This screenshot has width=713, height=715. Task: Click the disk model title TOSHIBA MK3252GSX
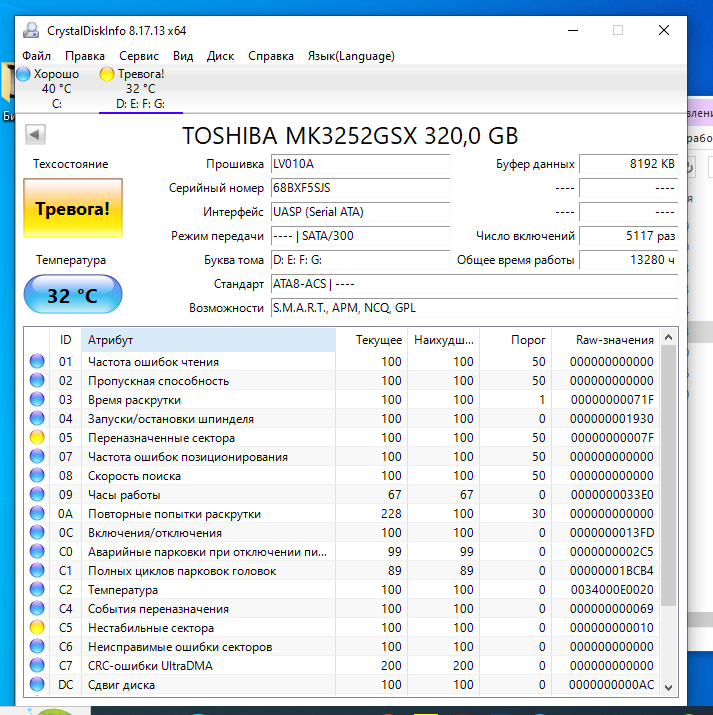point(350,135)
